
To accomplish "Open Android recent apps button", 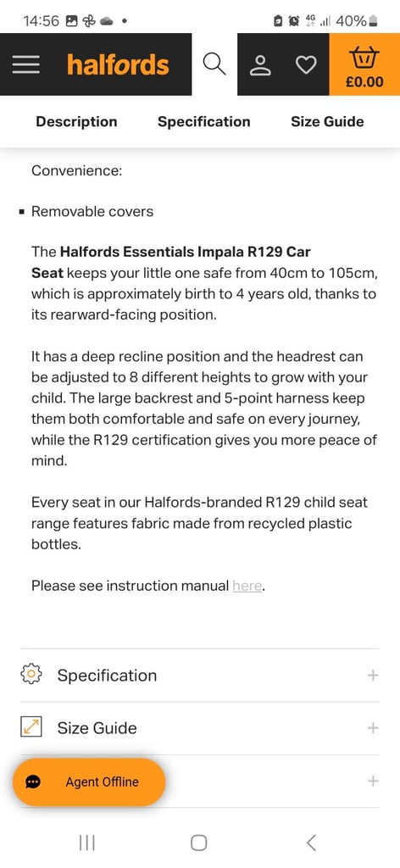I will (x=86, y=843).
